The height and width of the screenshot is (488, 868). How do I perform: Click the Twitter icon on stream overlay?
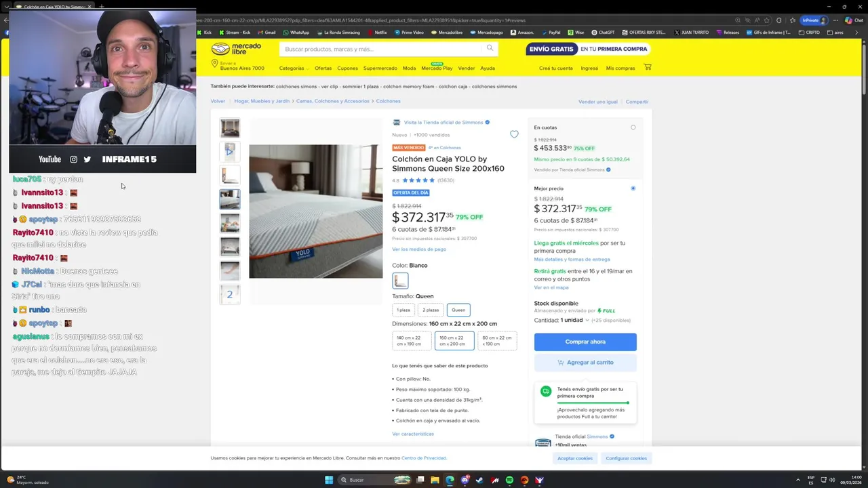(x=87, y=159)
